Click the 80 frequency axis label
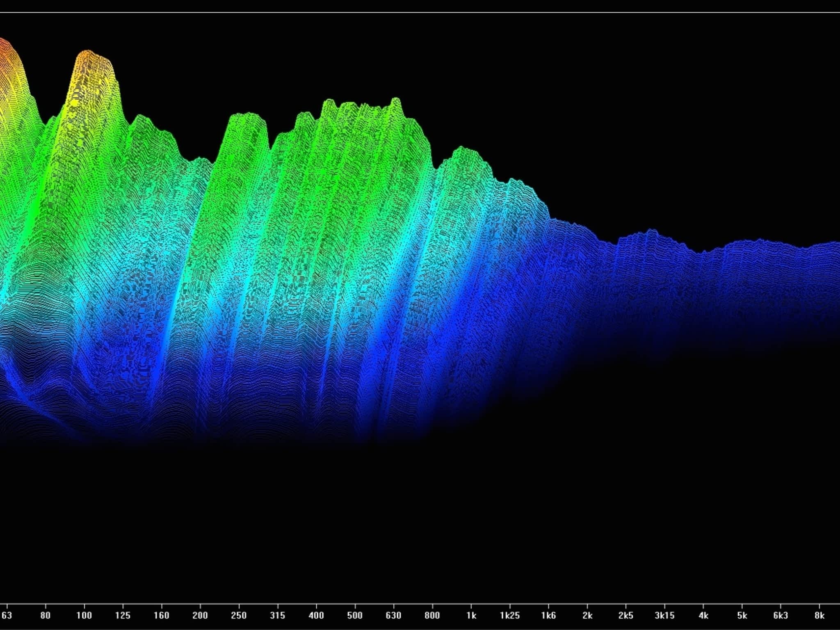 click(46, 616)
